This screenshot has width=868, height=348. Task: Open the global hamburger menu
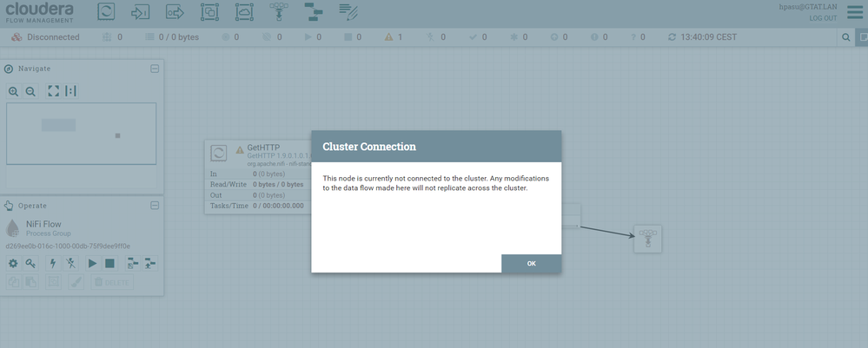855,12
